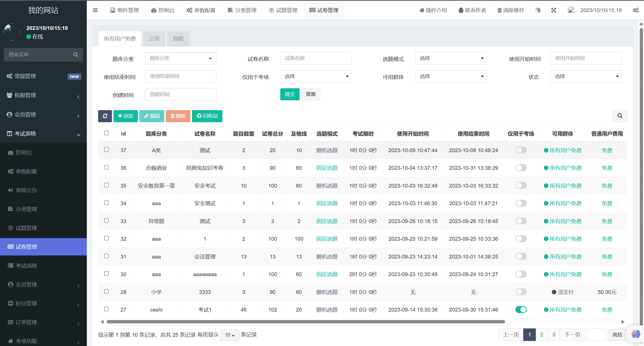Image resolution: width=644 pixels, height=346 pixels.
Task: Refresh the table with the blue refresh icon
Action: [x=105, y=116]
